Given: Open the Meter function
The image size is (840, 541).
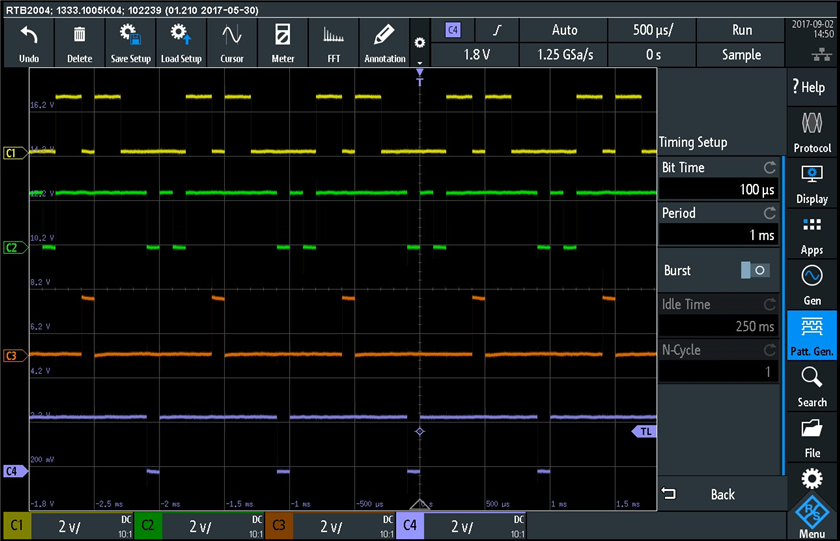Looking at the screenshot, I should coord(283,44).
